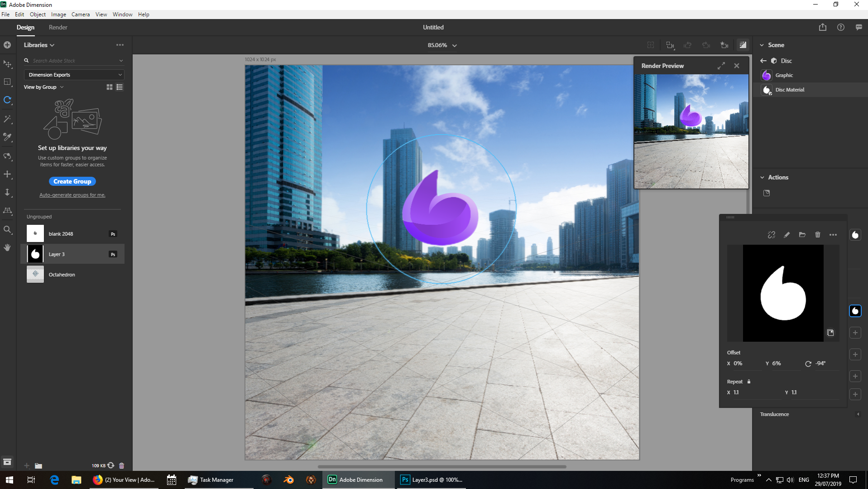This screenshot has width=868, height=489.
Task: Click the copy overlay icon on image preview
Action: (830, 333)
